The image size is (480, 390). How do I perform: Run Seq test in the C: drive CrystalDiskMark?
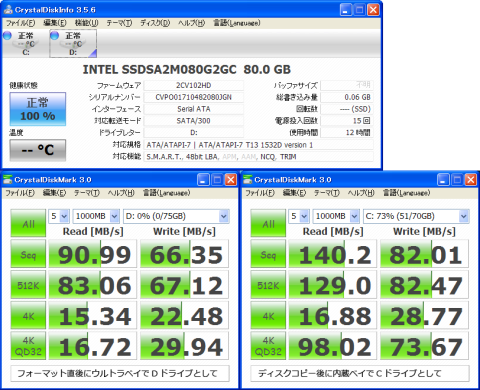pyautogui.click(x=268, y=254)
